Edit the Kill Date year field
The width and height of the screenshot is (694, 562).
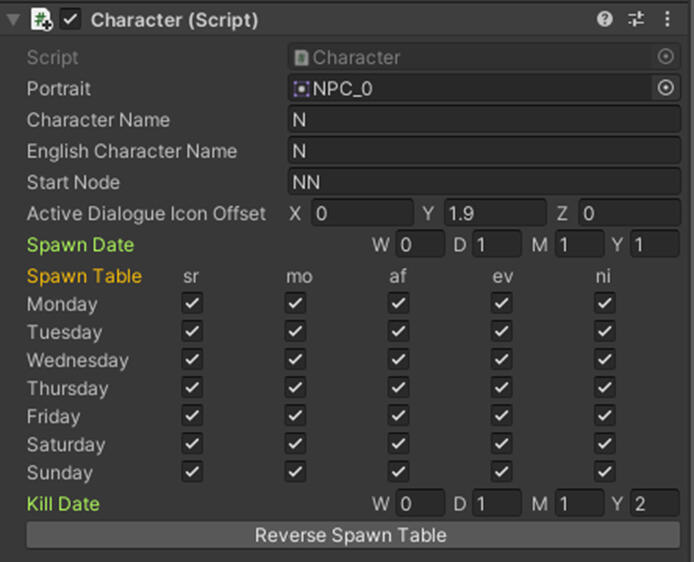pos(655,504)
